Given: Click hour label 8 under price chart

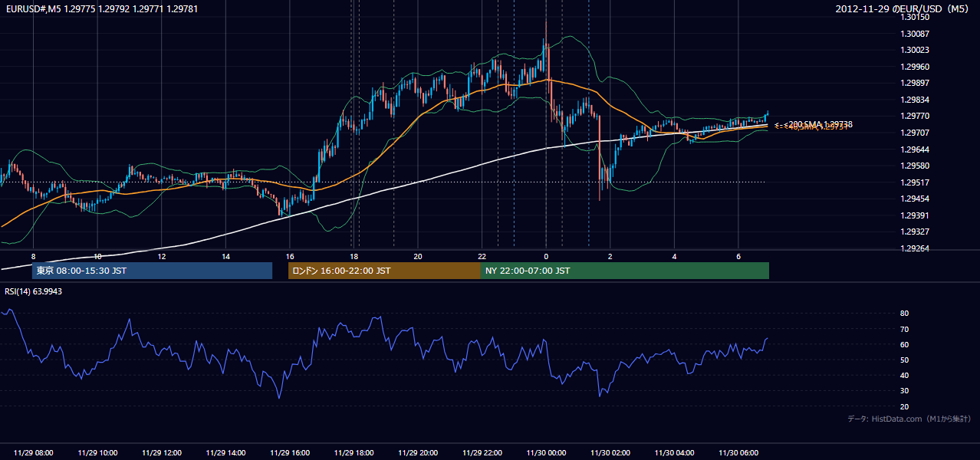Looking at the screenshot, I should click(33, 256).
